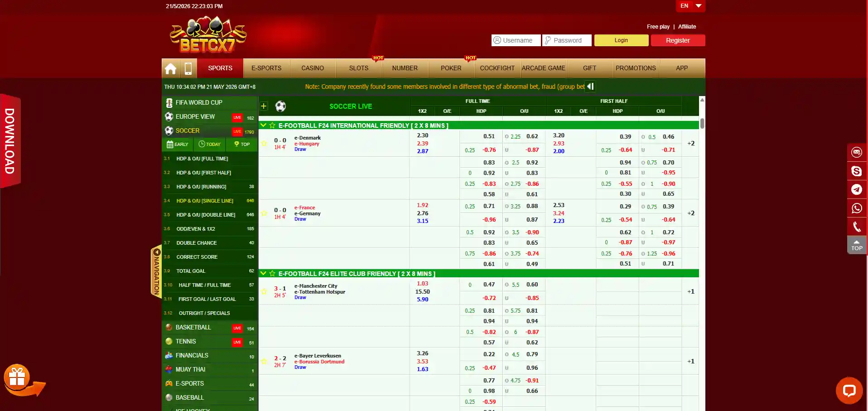Focus the Password field
The image size is (868, 411).
tap(567, 40)
